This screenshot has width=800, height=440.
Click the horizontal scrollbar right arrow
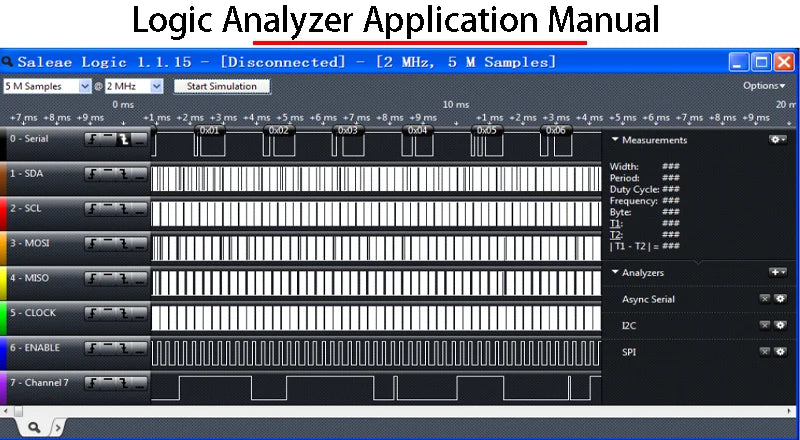click(x=790, y=411)
